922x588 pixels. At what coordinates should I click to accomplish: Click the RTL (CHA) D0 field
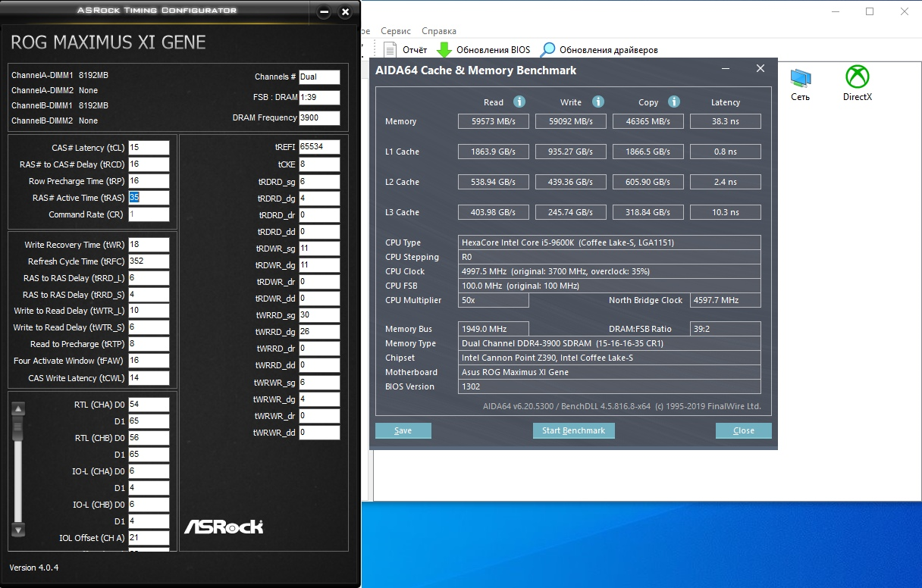[x=149, y=405]
